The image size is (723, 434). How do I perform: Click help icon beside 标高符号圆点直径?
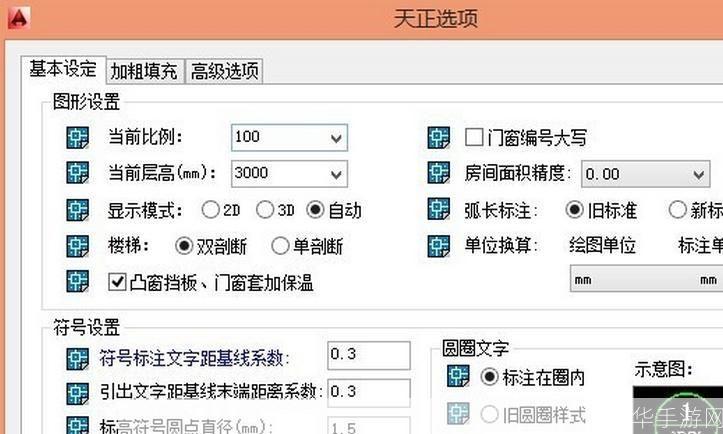tap(77, 425)
